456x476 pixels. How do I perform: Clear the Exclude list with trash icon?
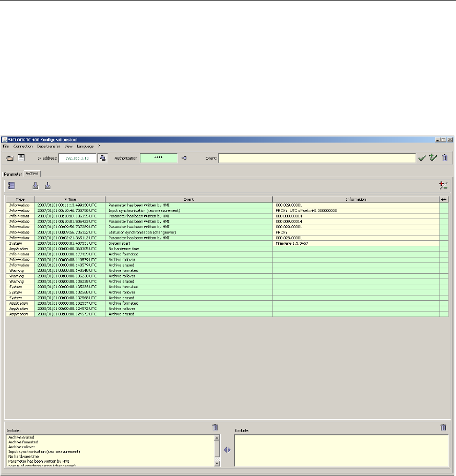click(443, 427)
